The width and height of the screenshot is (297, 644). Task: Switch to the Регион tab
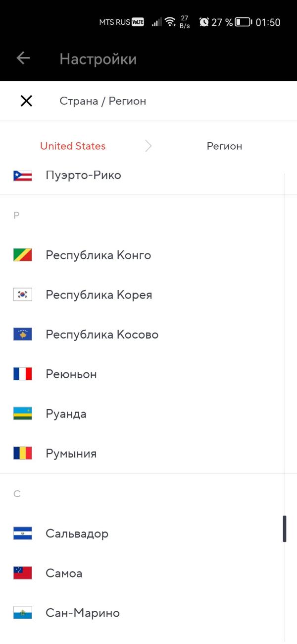click(x=224, y=146)
